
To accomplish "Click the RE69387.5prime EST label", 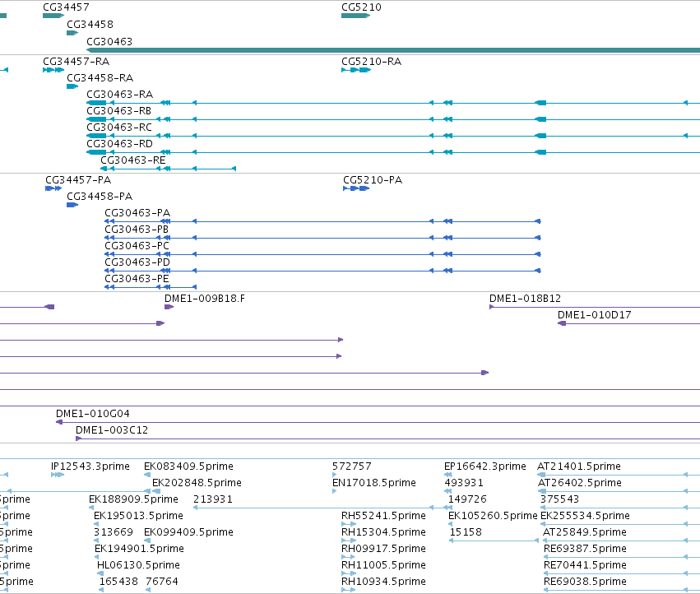I will click(x=586, y=549).
